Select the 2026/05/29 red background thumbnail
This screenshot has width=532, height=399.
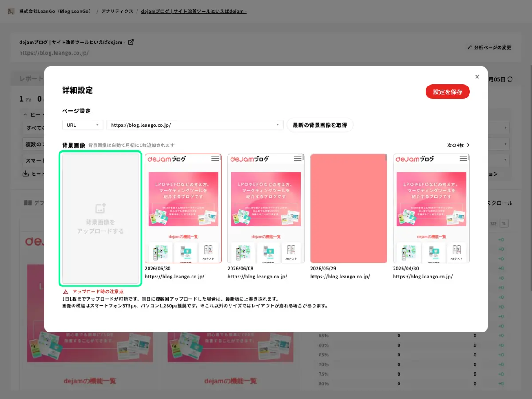(x=348, y=208)
